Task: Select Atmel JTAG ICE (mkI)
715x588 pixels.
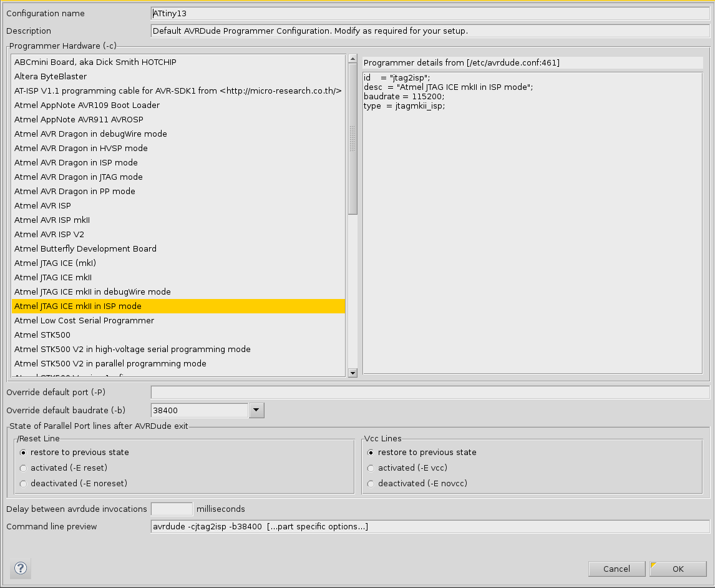Action: 178,263
